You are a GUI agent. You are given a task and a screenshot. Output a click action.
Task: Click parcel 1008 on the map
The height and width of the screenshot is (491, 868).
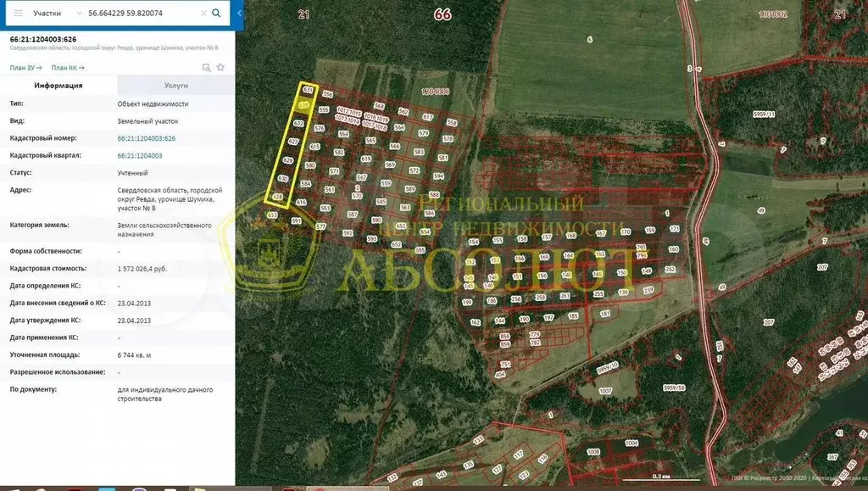click(x=593, y=452)
